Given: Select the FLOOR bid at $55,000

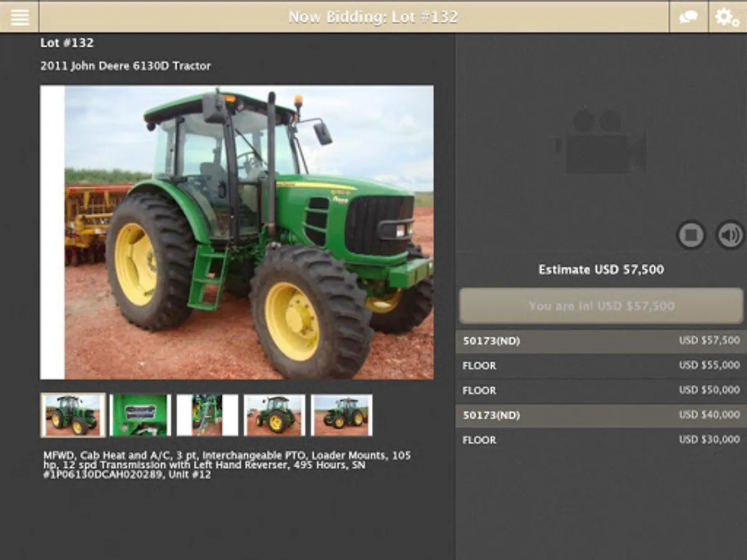Looking at the screenshot, I should click(x=601, y=366).
